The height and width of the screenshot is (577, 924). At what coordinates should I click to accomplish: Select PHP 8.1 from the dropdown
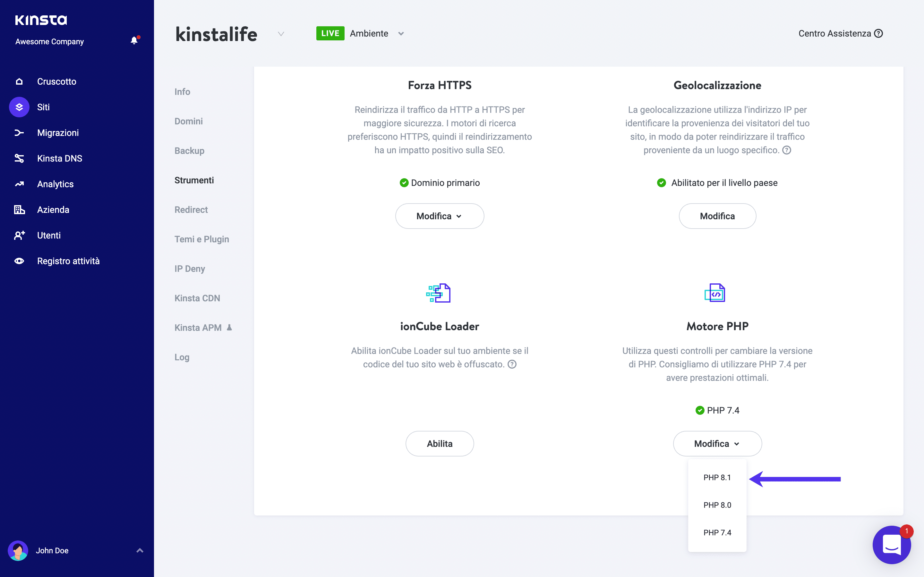717,477
